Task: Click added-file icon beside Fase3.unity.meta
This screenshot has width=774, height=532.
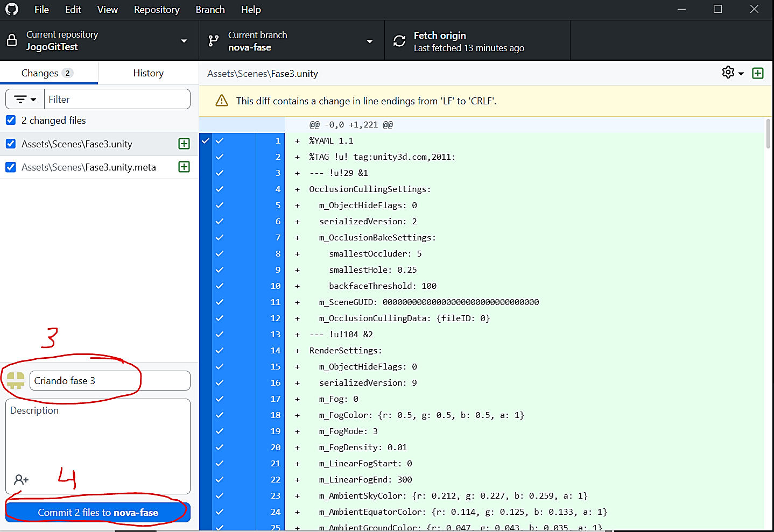Action: pos(184,167)
